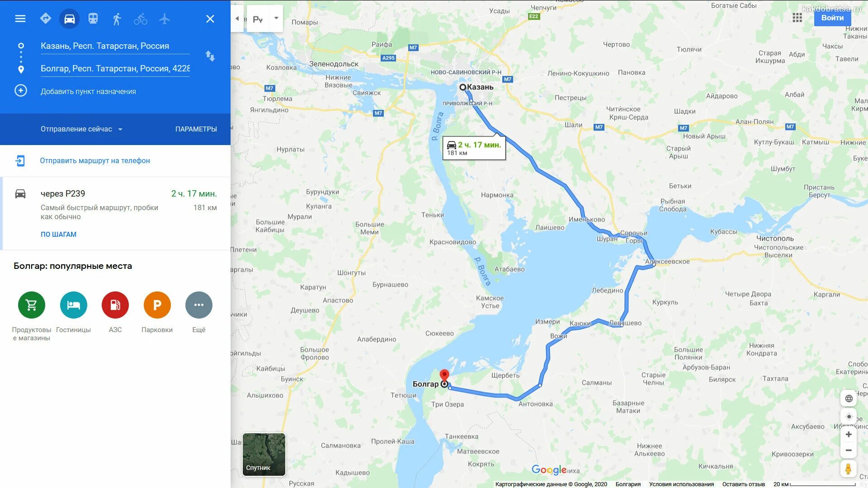The width and height of the screenshot is (868, 488).
Task: Click the Pegman Street View icon
Action: 849,469
